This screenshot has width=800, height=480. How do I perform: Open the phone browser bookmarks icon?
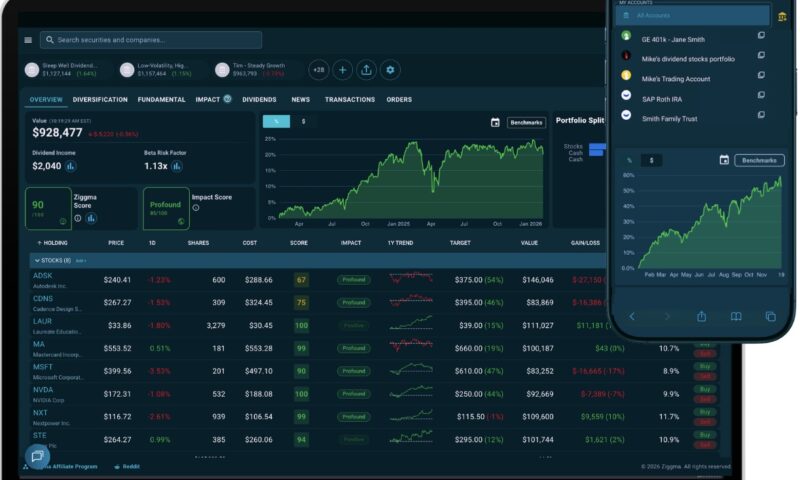736,317
